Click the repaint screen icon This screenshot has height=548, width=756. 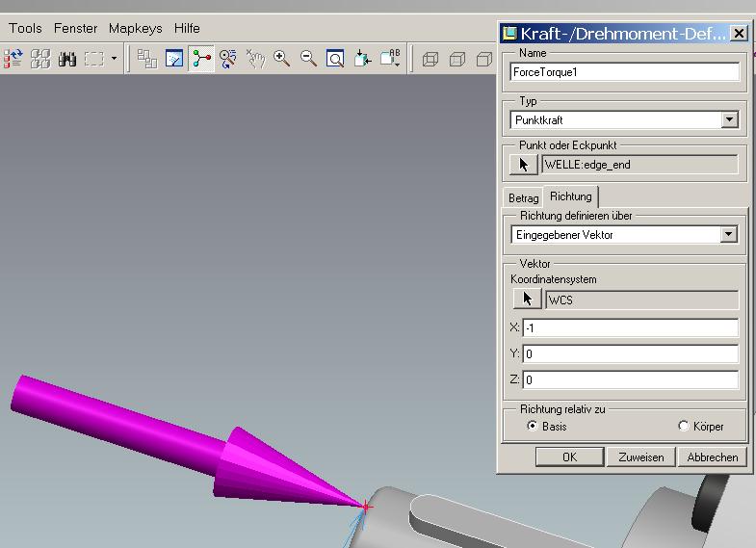(174, 59)
